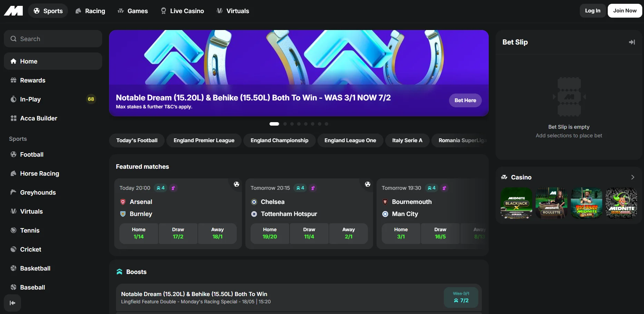Filter by Today's Football chip

(137, 140)
